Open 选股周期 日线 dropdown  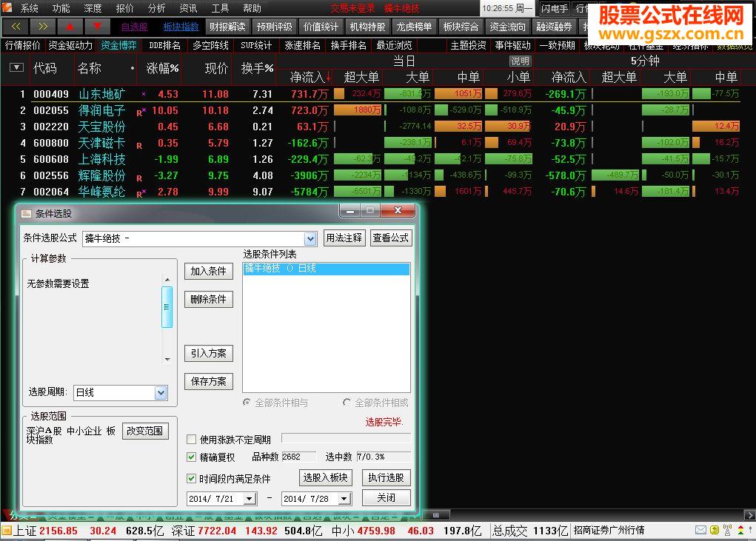pyautogui.click(x=161, y=393)
